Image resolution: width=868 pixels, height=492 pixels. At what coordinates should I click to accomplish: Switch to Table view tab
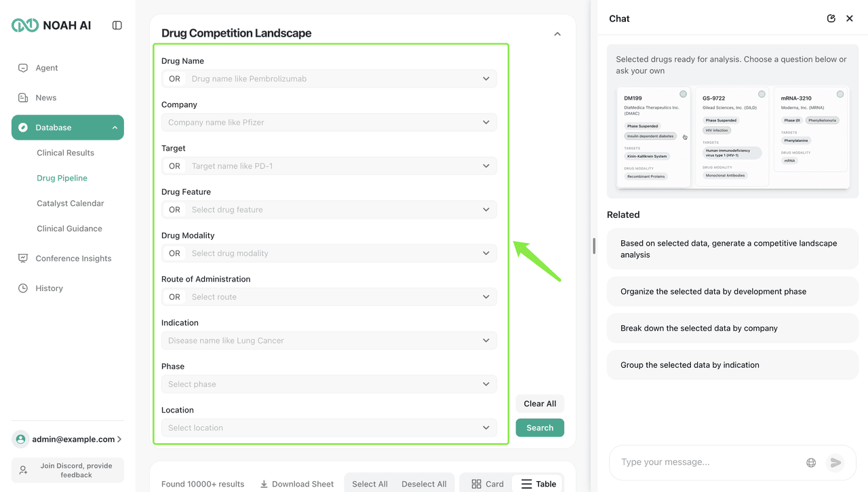[538, 484]
